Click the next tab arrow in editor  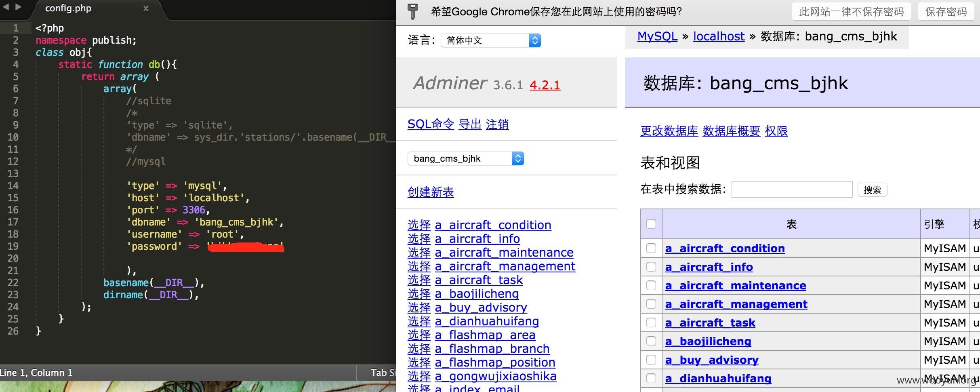18,7
